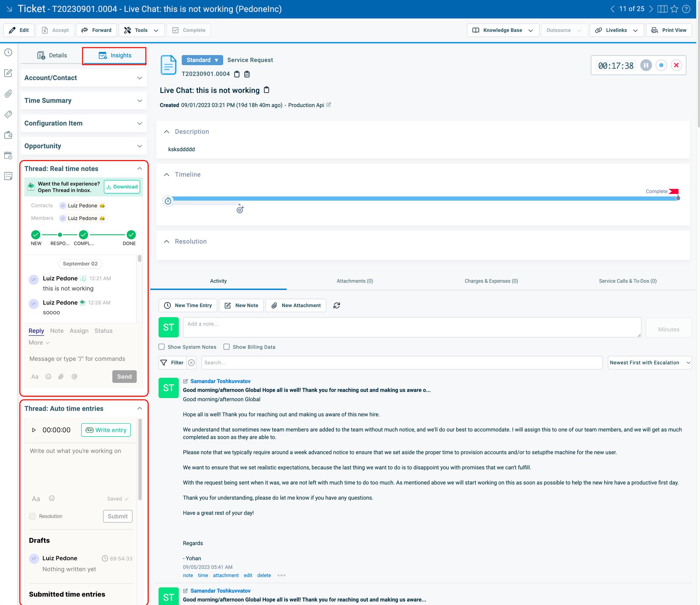The height and width of the screenshot is (605, 700).
Task: Discard the stopwatch with red X
Action: pyautogui.click(x=676, y=65)
